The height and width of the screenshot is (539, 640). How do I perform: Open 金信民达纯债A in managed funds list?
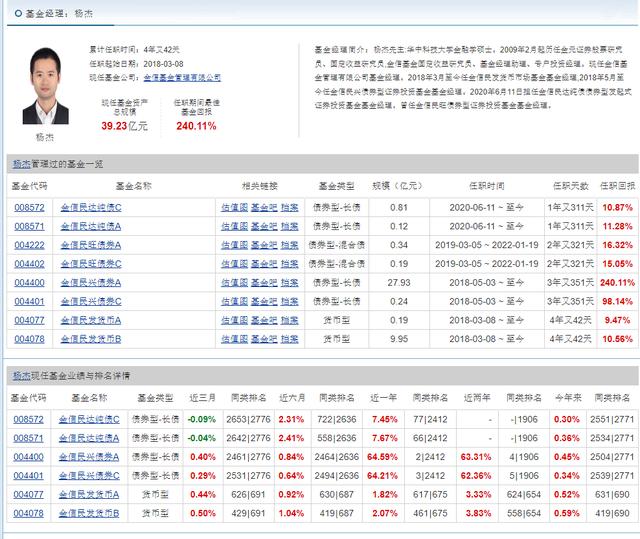pyautogui.click(x=91, y=226)
